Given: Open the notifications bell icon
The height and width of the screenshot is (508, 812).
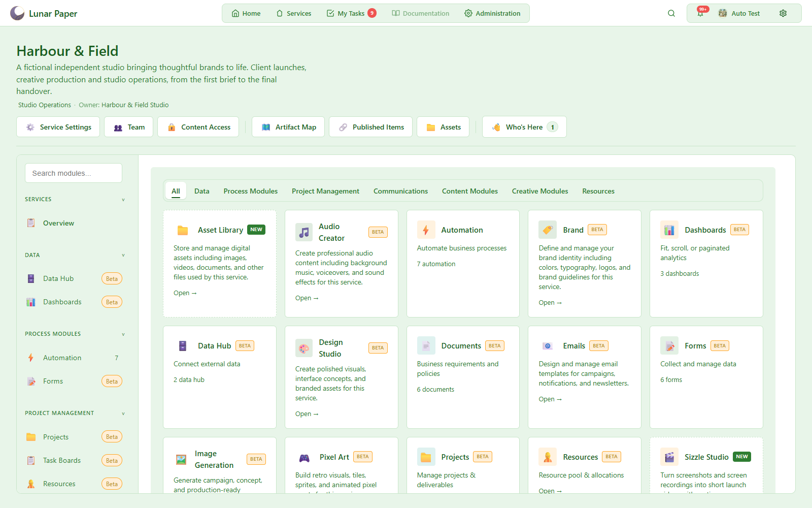Looking at the screenshot, I should point(700,13).
